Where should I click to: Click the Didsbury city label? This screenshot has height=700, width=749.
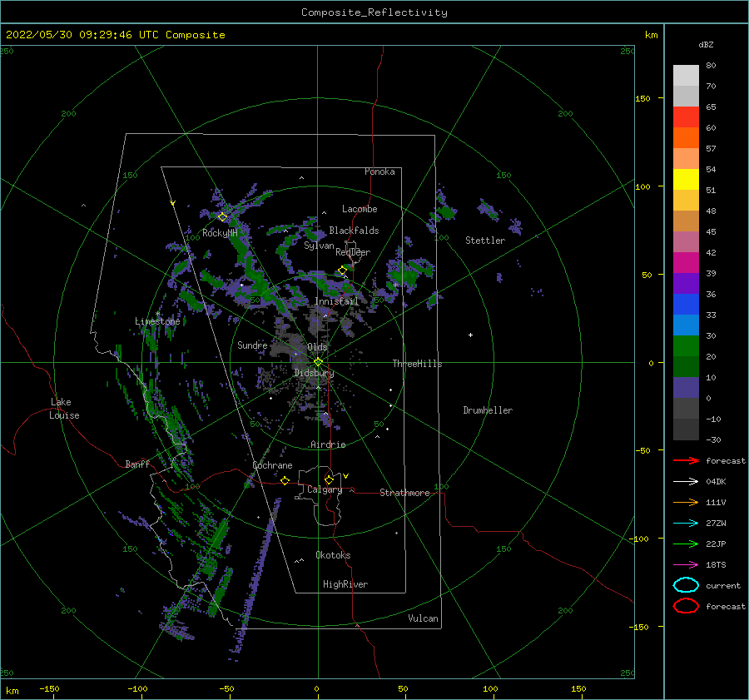coord(315,373)
